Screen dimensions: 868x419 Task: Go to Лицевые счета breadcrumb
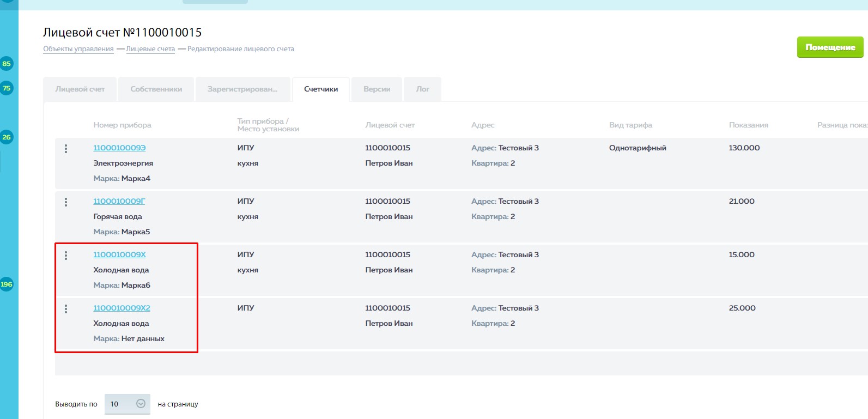pos(150,49)
